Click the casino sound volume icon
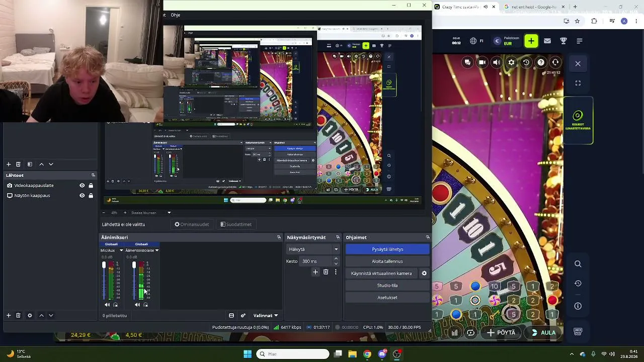The width and height of the screenshot is (644, 362). (497, 62)
